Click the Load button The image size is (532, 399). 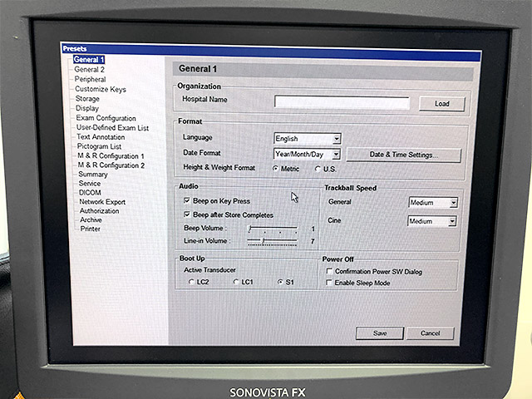(441, 104)
